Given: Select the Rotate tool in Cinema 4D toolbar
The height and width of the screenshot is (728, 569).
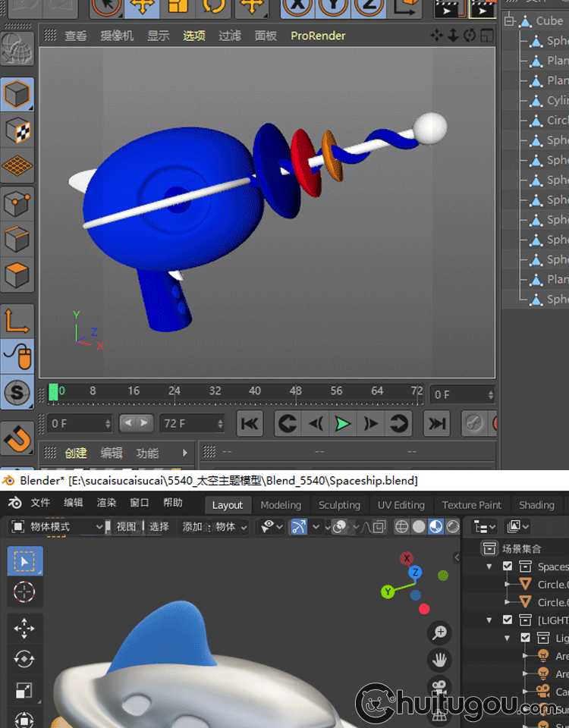Looking at the screenshot, I should coord(214,7).
